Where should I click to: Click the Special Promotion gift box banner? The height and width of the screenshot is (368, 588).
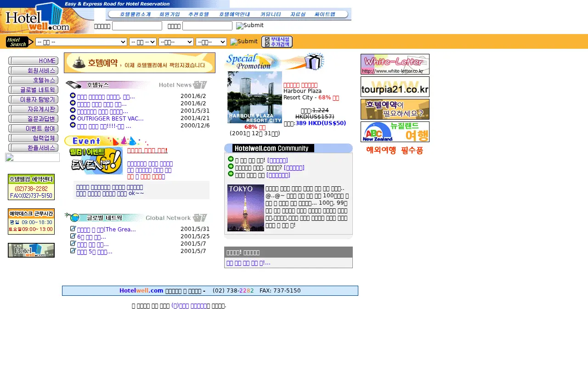[275, 62]
